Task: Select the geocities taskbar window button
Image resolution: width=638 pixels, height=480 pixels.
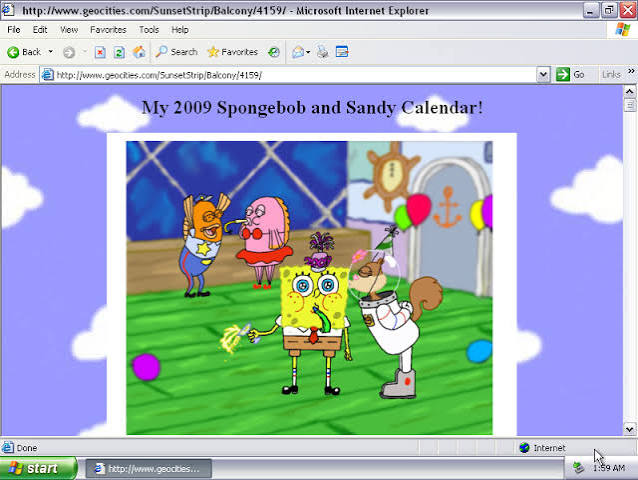Action: point(149,469)
